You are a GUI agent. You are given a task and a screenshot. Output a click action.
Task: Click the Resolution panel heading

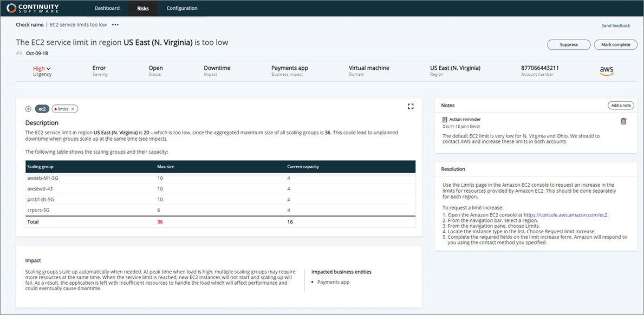[x=453, y=169]
